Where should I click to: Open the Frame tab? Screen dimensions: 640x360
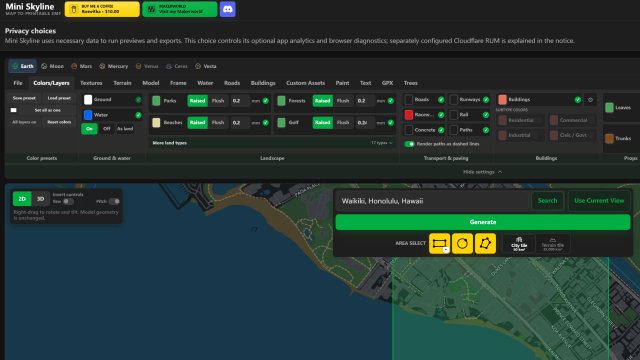point(178,83)
